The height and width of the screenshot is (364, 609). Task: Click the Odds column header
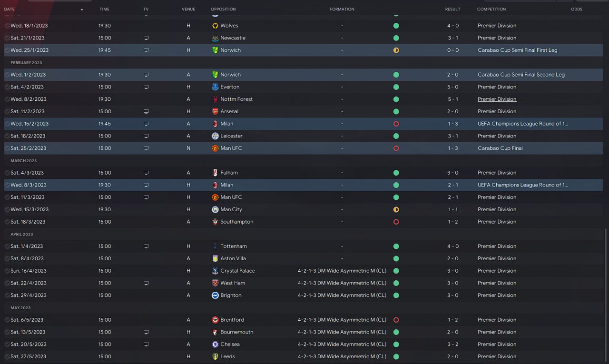[x=576, y=10]
